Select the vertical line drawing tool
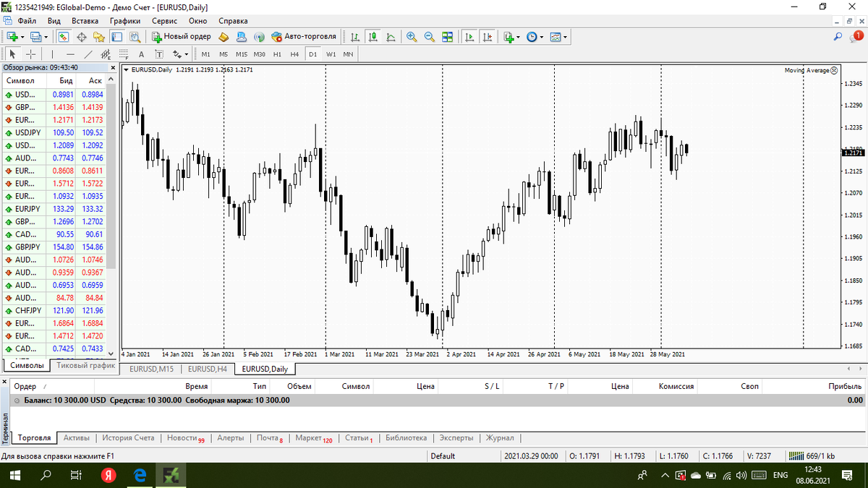The height and width of the screenshot is (488, 868). pyautogui.click(x=52, y=54)
